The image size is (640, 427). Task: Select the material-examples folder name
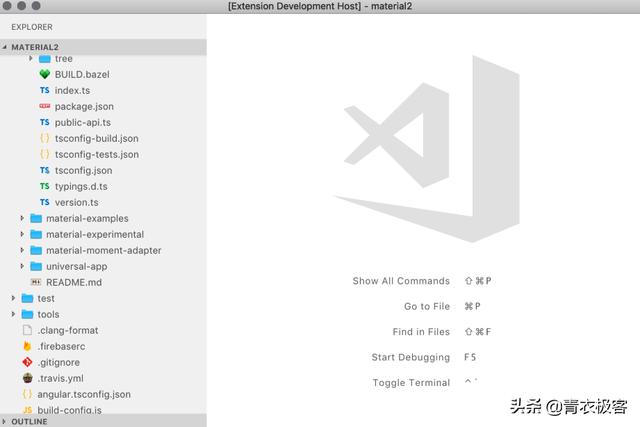pos(87,218)
